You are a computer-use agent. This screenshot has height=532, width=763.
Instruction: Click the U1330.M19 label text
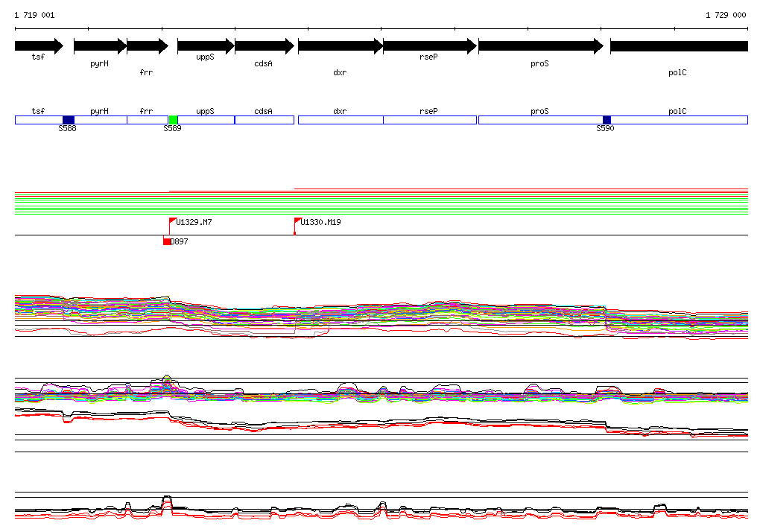[320, 223]
